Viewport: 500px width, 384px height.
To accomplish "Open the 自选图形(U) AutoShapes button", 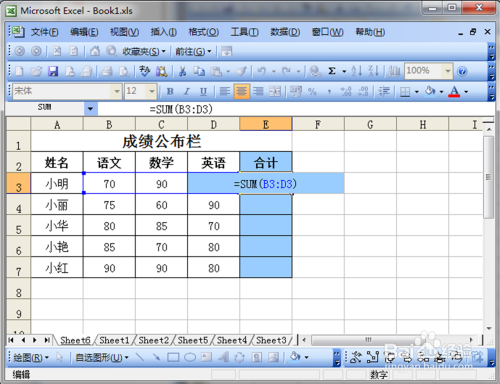I will coord(102,358).
